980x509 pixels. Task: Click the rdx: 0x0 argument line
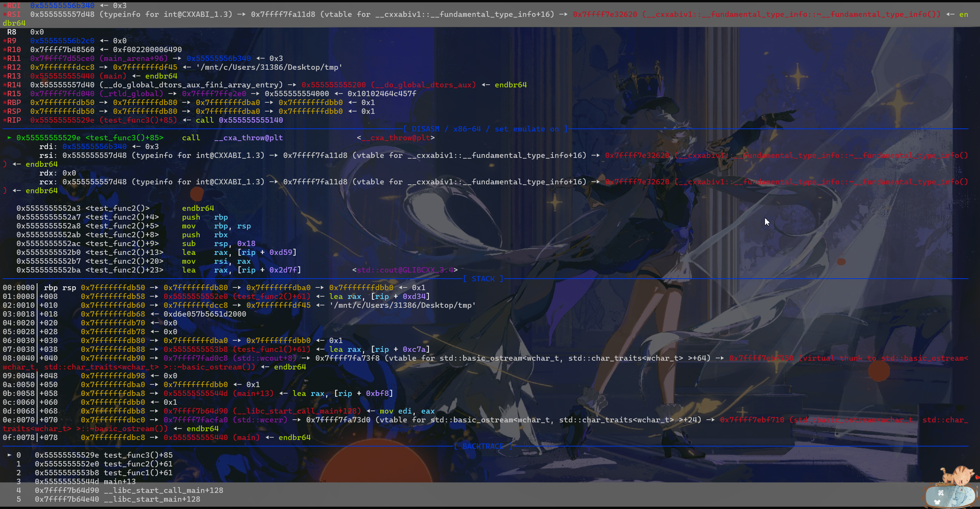tap(57, 173)
